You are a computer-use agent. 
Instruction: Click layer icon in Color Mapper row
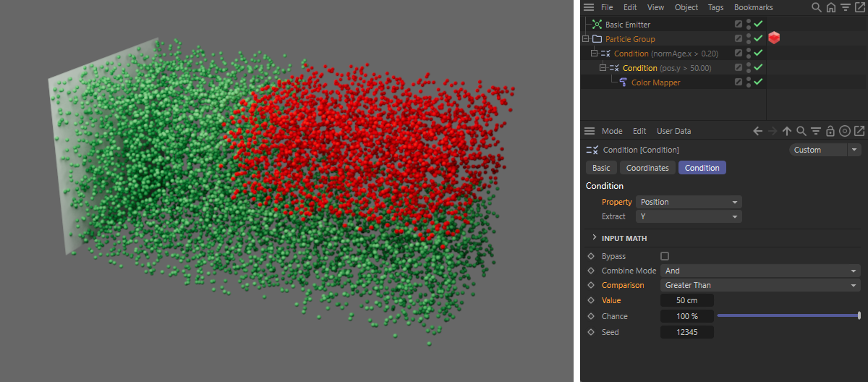tap(739, 82)
